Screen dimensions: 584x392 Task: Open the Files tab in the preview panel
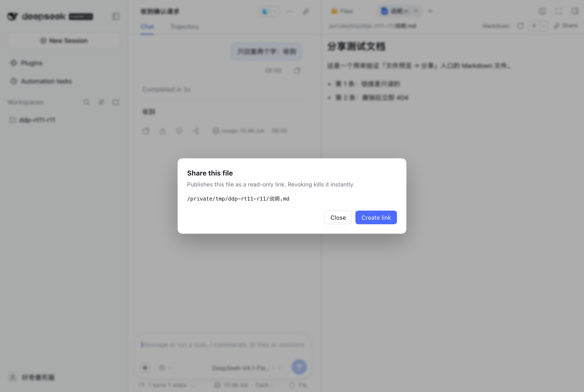coord(342,11)
